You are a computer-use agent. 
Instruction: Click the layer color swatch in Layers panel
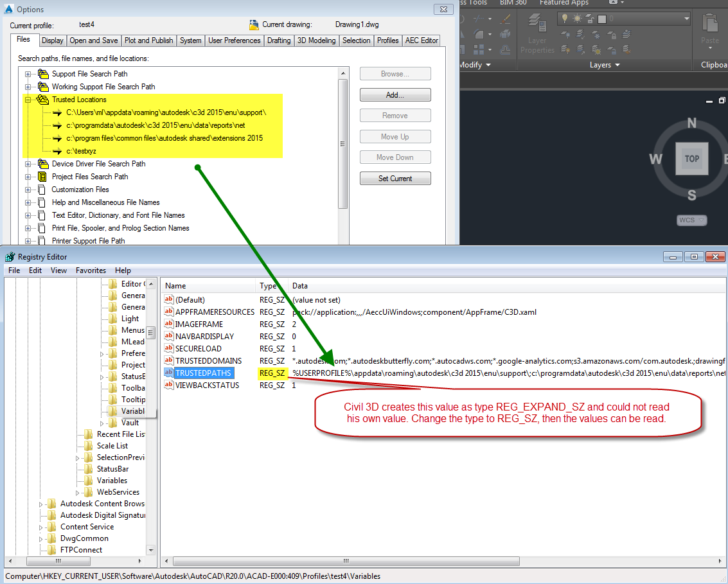point(601,19)
